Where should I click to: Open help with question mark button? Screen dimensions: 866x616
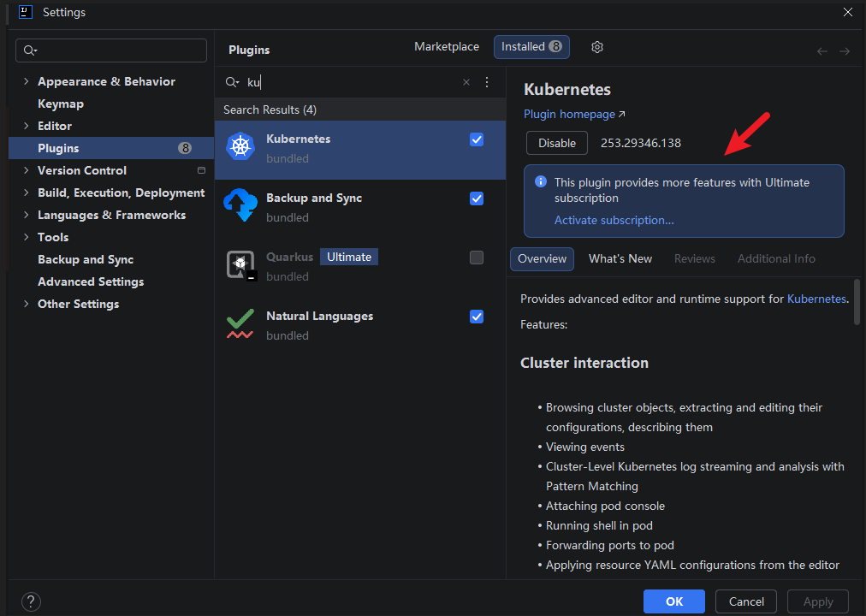tap(31, 601)
